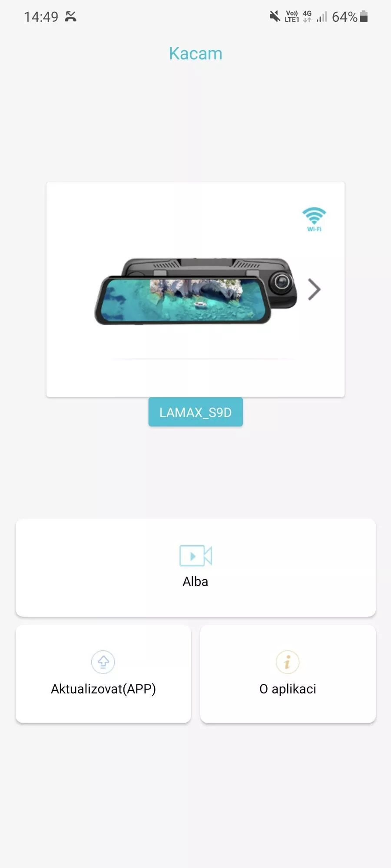
Task: Go to next camera with right chevron
Action: point(314,289)
